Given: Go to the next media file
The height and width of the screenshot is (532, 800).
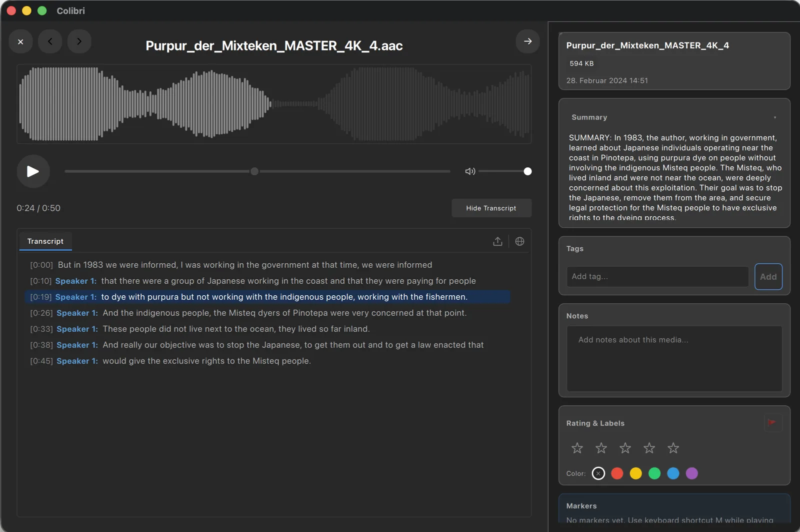Looking at the screenshot, I should 79,41.
